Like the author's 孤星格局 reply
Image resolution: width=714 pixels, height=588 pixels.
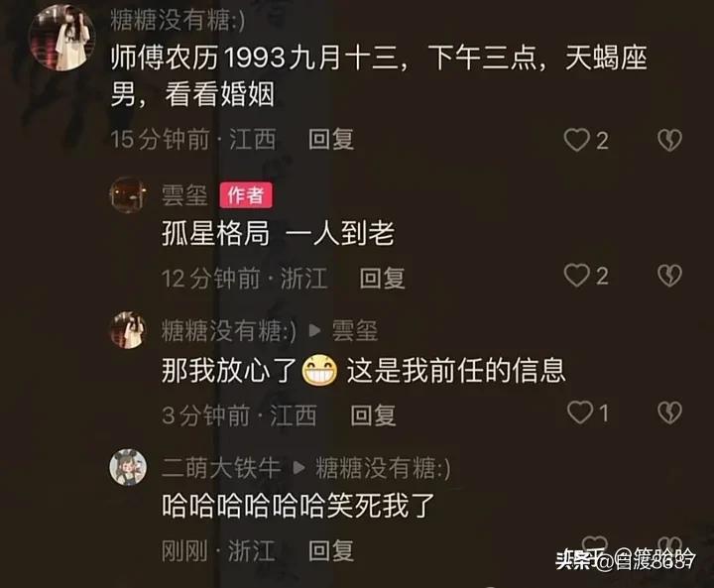point(576,276)
